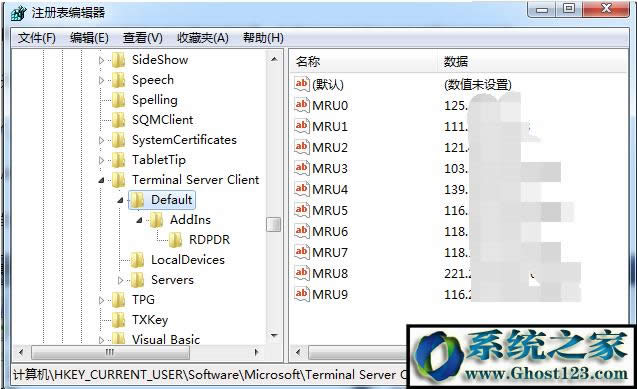
Task: Click the string value icon for MRU3
Action: [301, 168]
